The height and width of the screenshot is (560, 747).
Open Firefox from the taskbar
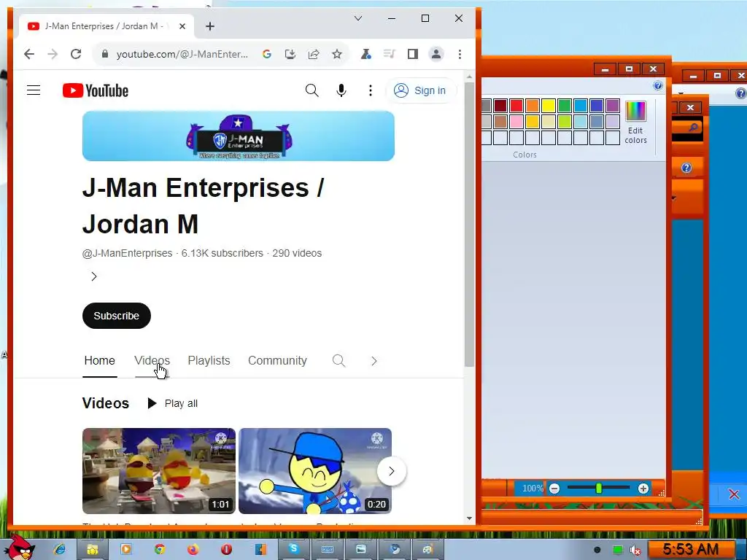[x=193, y=550]
